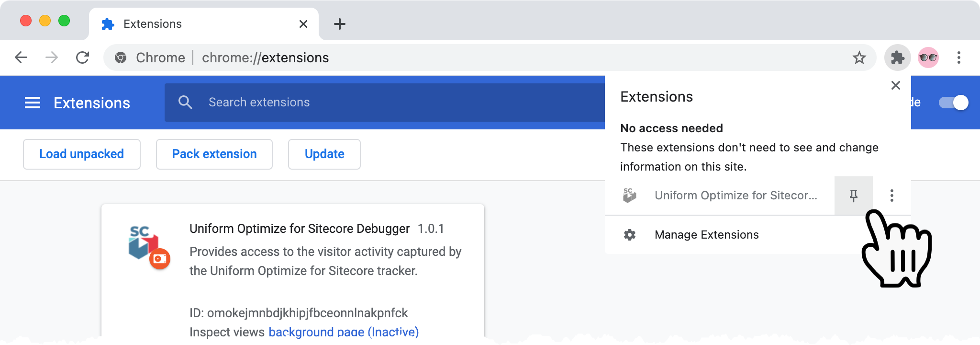Bookmark this page with the star icon
This screenshot has width=980, height=345.
point(859,58)
